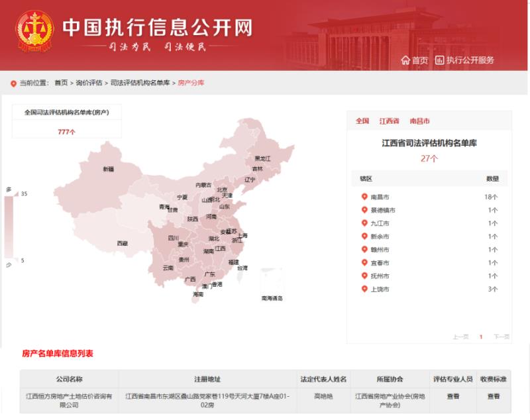530x420 pixels.
Task: Click the pin icon next to 九江市
Action: tap(364, 223)
